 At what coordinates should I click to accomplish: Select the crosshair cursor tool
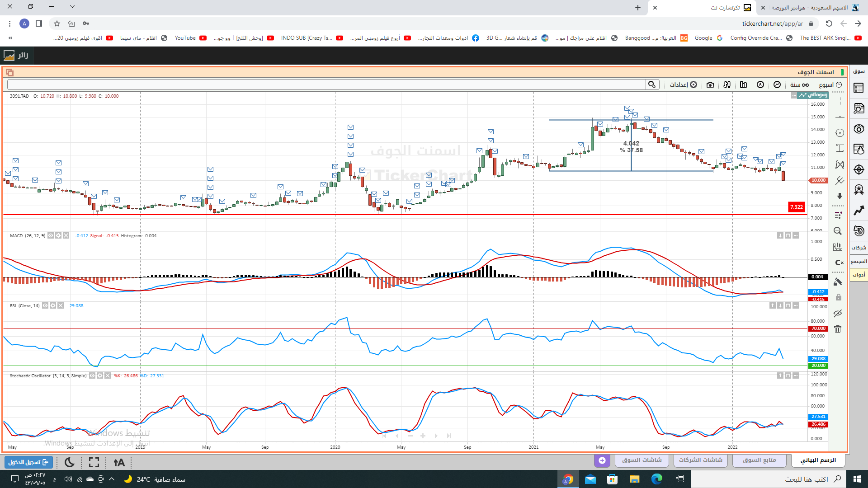840,101
